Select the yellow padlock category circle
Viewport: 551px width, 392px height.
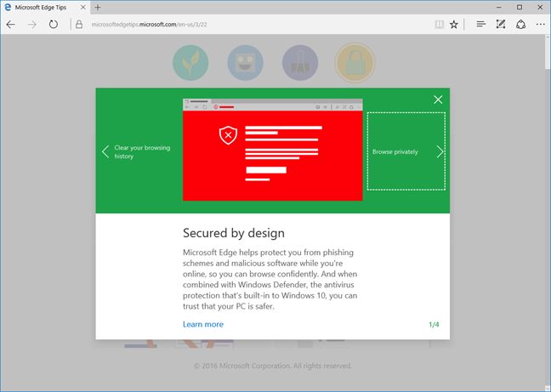click(355, 63)
